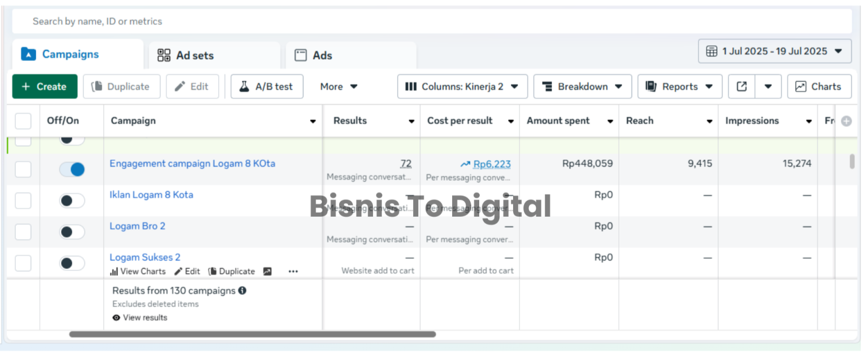Click the search by name input field
Image resolution: width=868 pixels, height=359 pixels.
[x=226, y=21]
